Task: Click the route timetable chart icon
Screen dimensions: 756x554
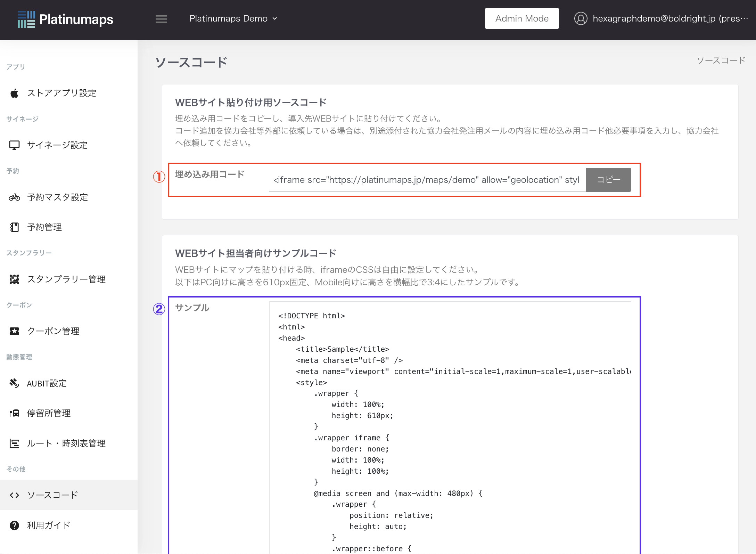Action: [x=14, y=443]
